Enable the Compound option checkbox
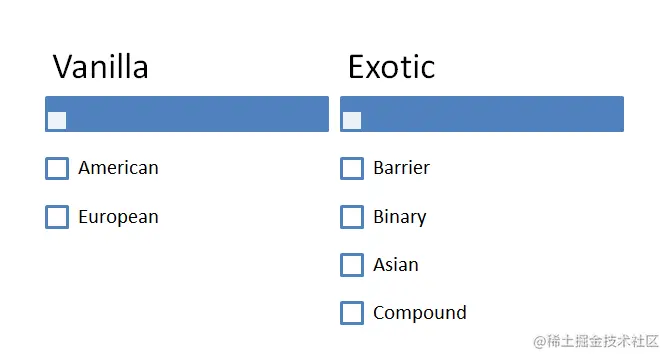The height and width of the screenshot is (361, 671). [352, 313]
